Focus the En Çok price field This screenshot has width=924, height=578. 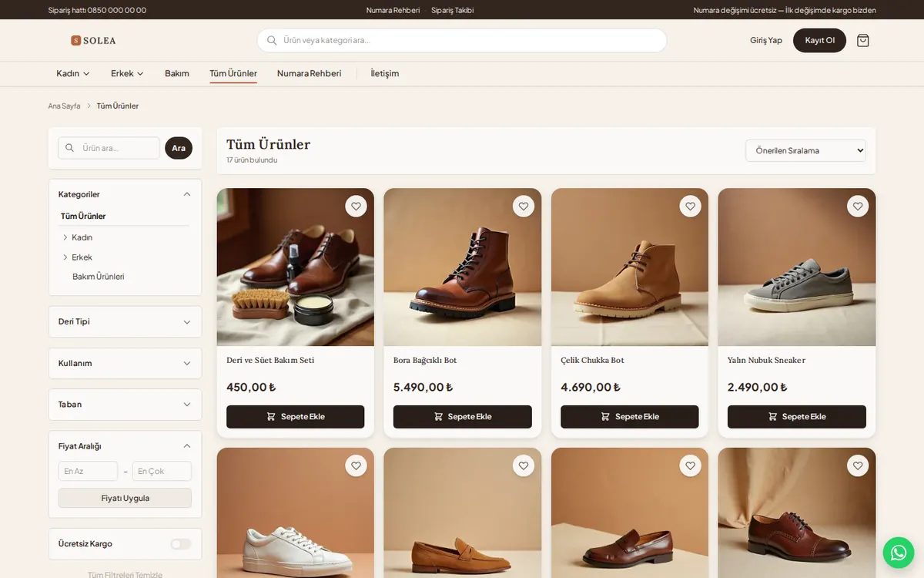pyautogui.click(x=162, y=471)
